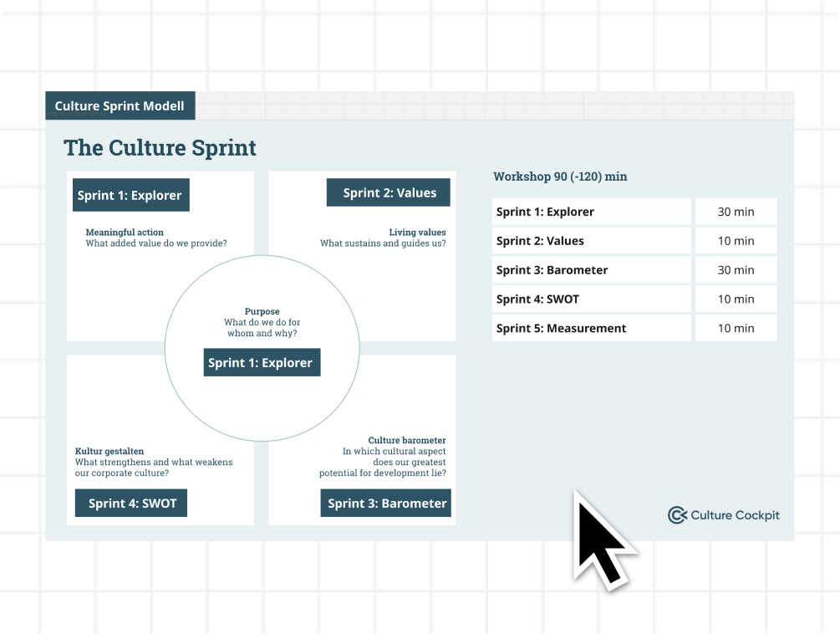
Task: Click the Living values text block
Action: point(383,238)
